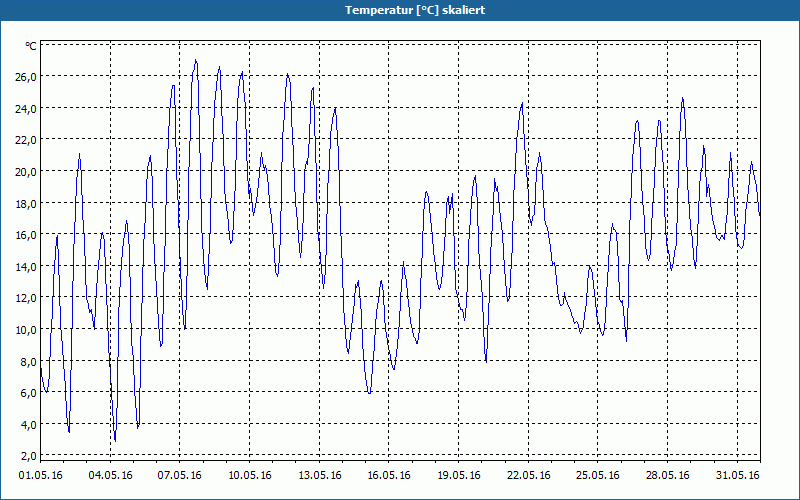Click the 20,0 y-axis label
Viewport: 800px width, 500px height.
26,171
